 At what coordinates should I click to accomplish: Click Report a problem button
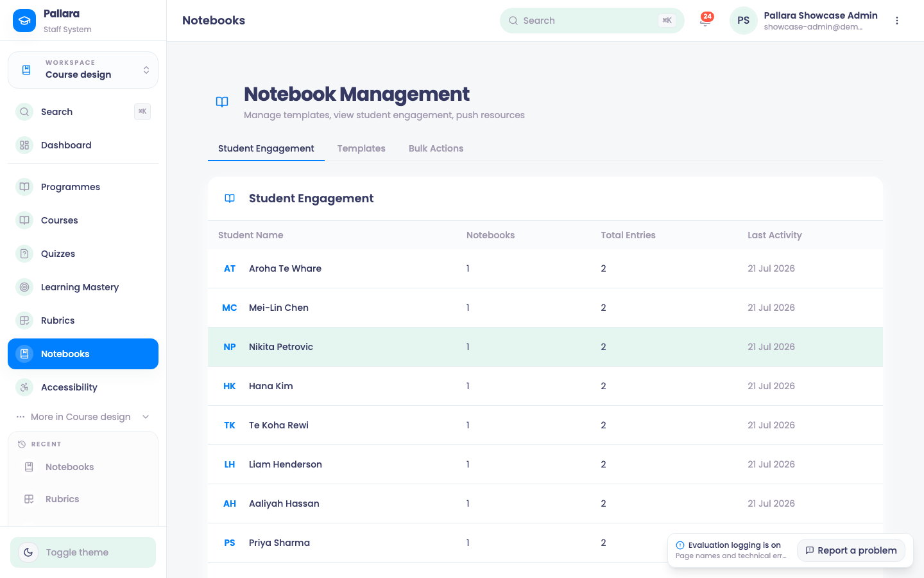851,550
